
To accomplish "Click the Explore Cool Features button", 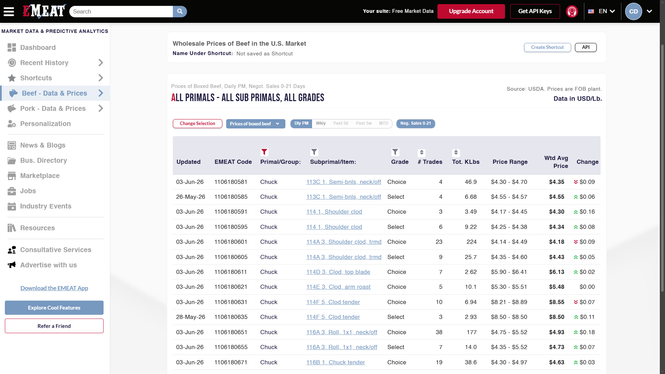I will coord(54,308).
